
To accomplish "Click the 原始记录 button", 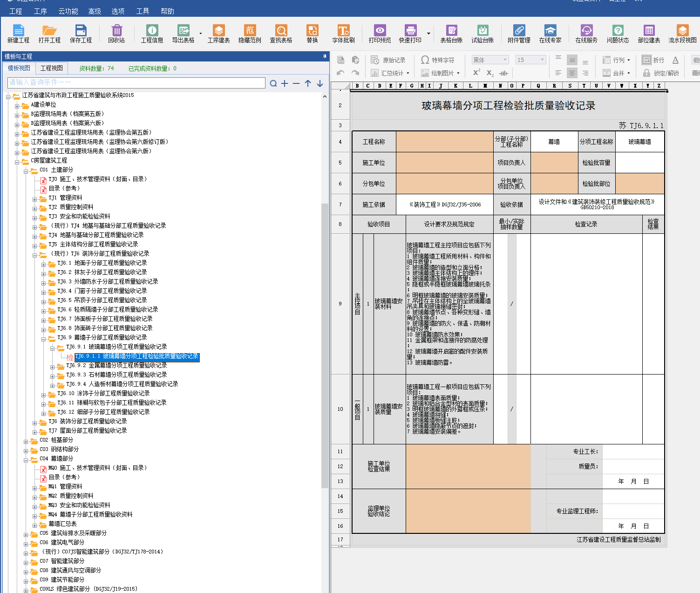I will [388, 60].
